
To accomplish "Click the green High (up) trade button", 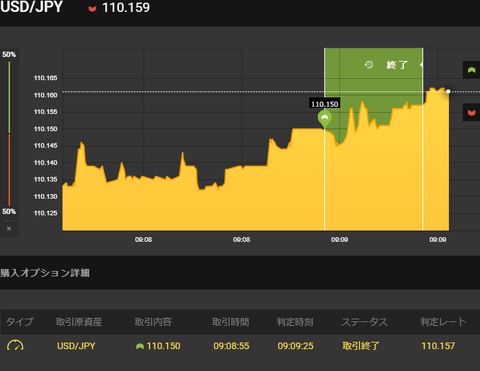I will (471, 70).
